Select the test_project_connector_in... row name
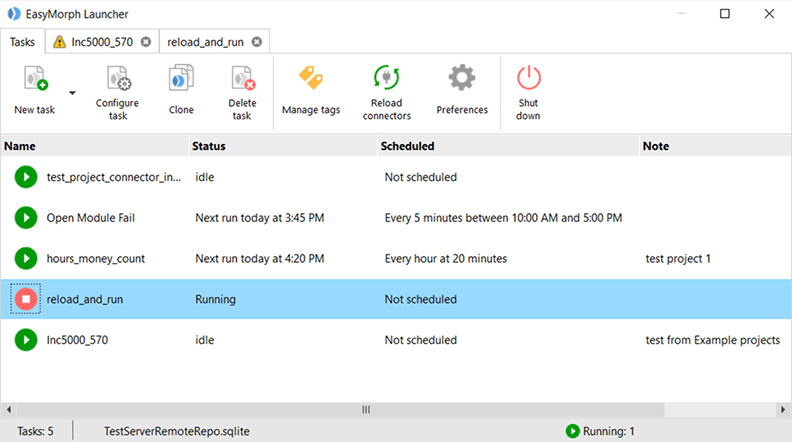The image size is (792, 442). click(114, 177)
